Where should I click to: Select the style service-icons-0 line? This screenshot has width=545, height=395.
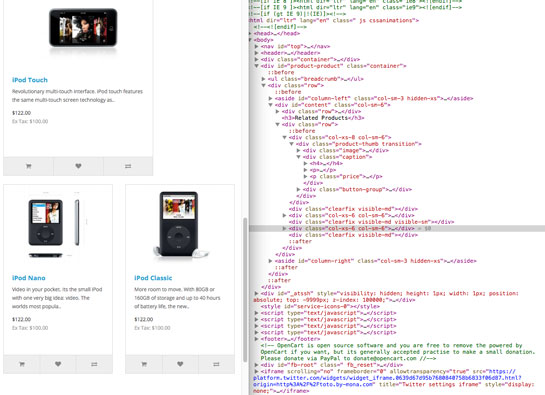point(320,306)
